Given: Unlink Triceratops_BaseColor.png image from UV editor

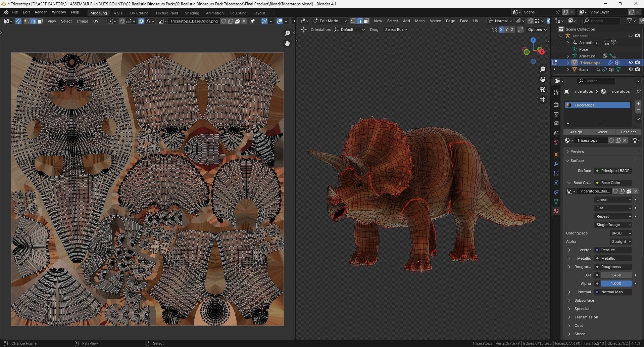Looking at the screenshot, I should coord(244,21).
